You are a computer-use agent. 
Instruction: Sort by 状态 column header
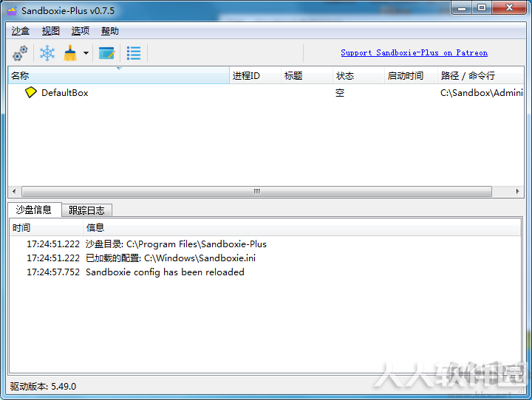coord(358,75)
